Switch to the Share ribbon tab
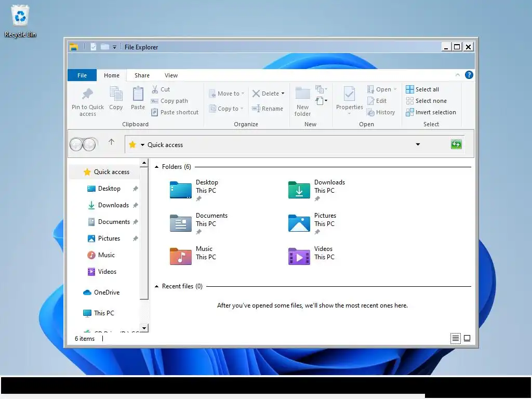532x399 pixels. [x=142, y=75]
